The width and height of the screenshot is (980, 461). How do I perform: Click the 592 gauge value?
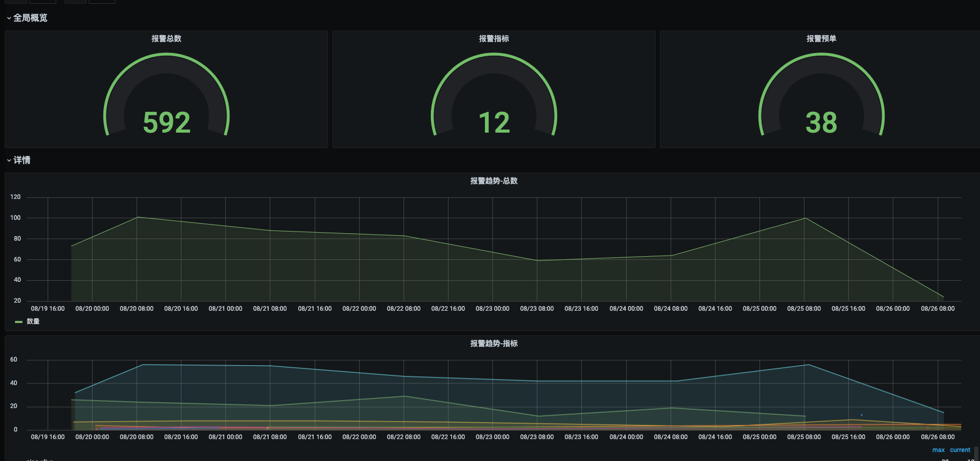coord(166,122)
